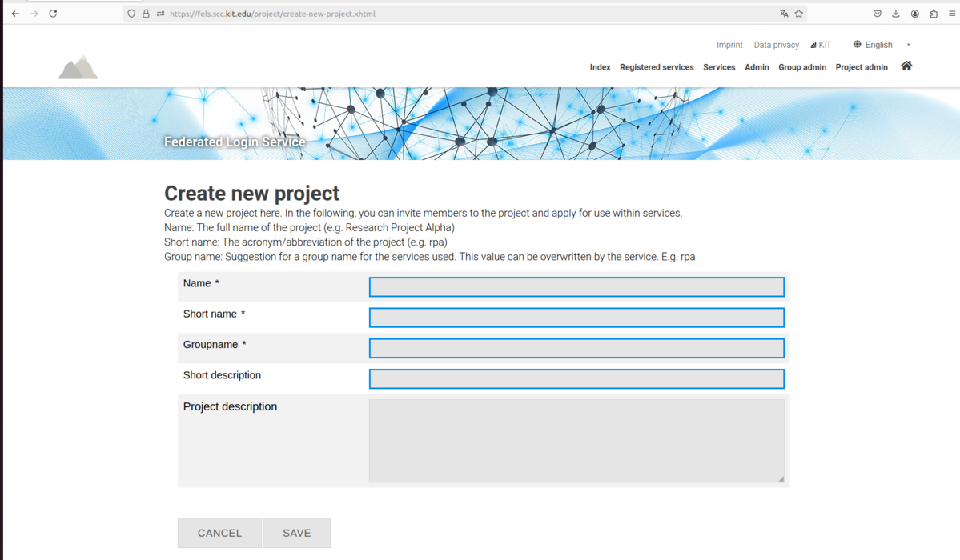Click the Groupname label
Image resolution: width=960 pixels, height=560 pixels.
click(x=211, y=345)
